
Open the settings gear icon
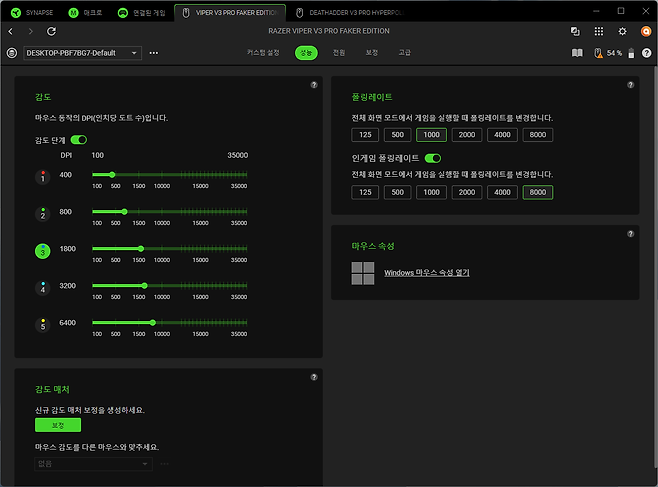622,31
